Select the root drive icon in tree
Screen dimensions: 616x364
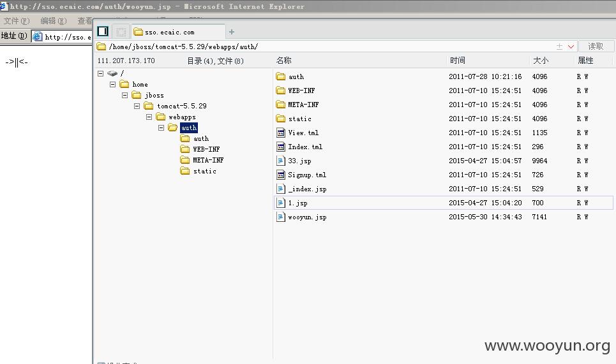(x=112, y=73)
